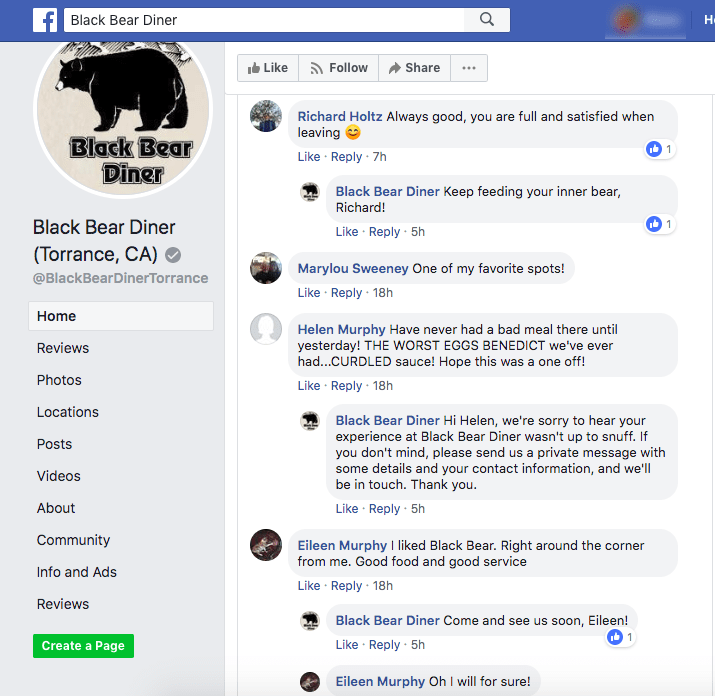Click the Black Bear Diner avatar replying to Helen

(310, 421)
